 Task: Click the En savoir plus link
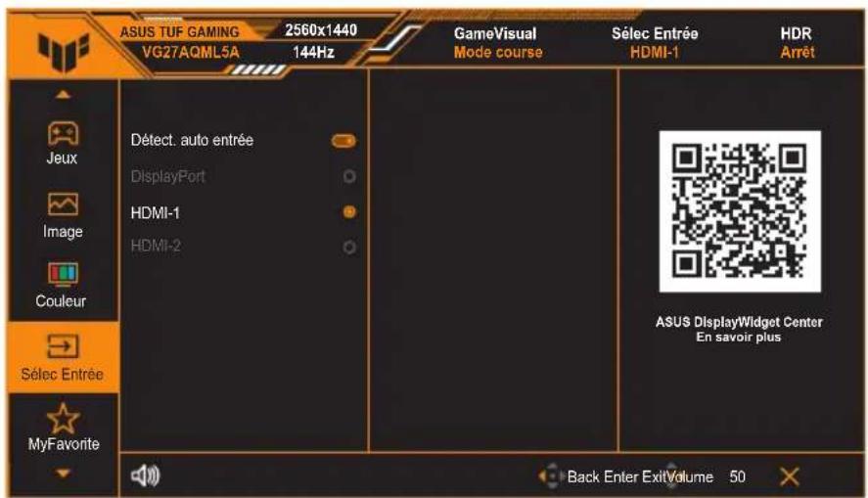coord(739,337)
